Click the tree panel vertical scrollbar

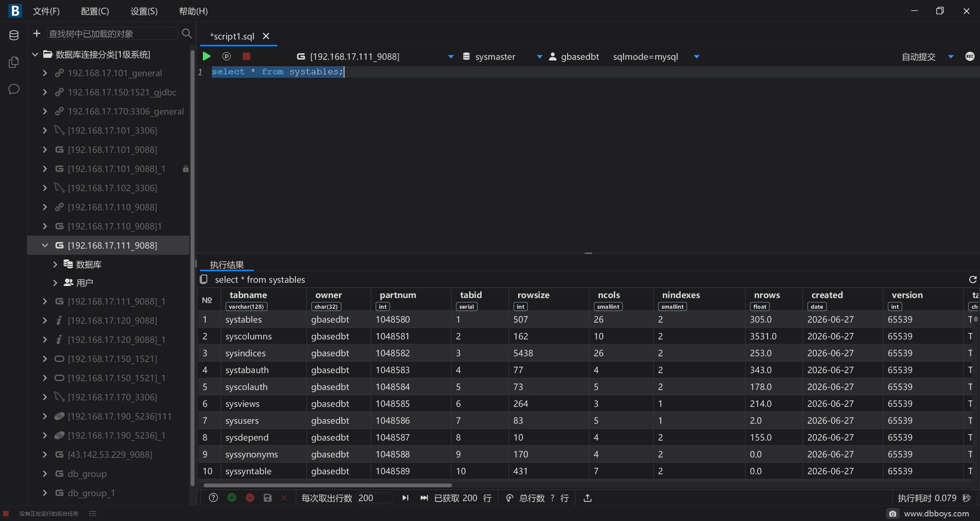point(192,268)
